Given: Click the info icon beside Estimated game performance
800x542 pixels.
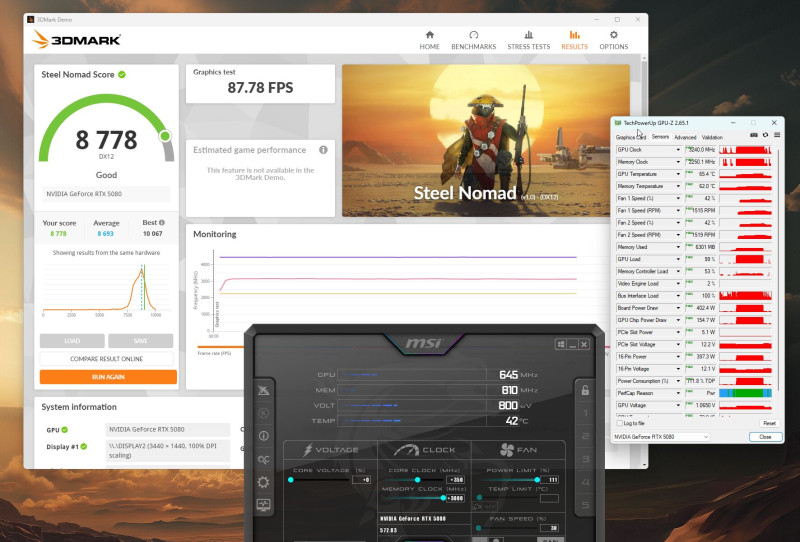Looking at the screenshot, I should pos(323,150).
